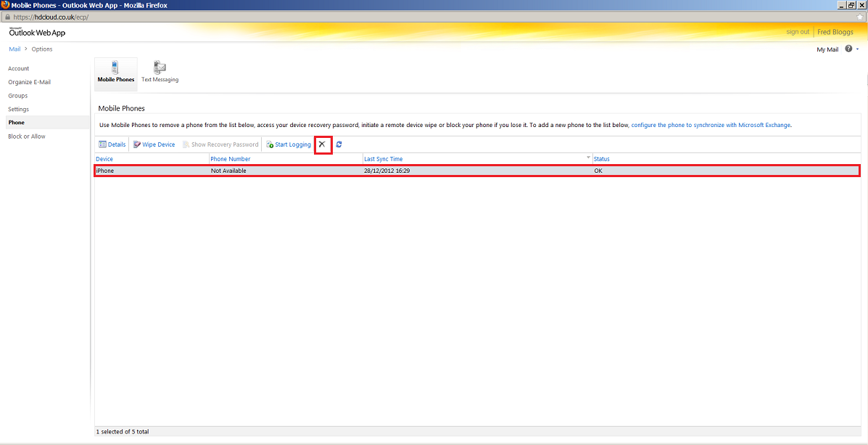Open Settings in the sidebar
The image size is (868, 445).
click(x=18, y=109)
